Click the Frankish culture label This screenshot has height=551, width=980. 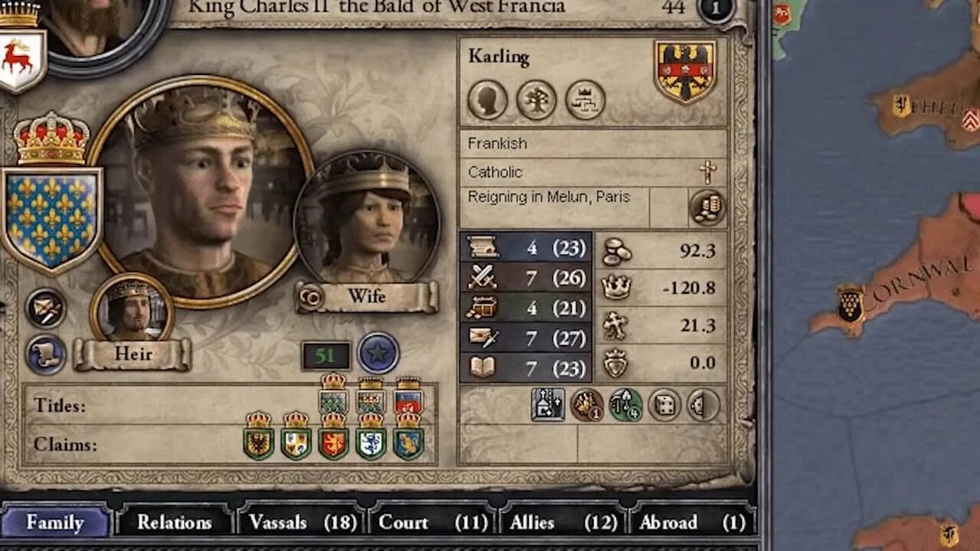point(498,143)
